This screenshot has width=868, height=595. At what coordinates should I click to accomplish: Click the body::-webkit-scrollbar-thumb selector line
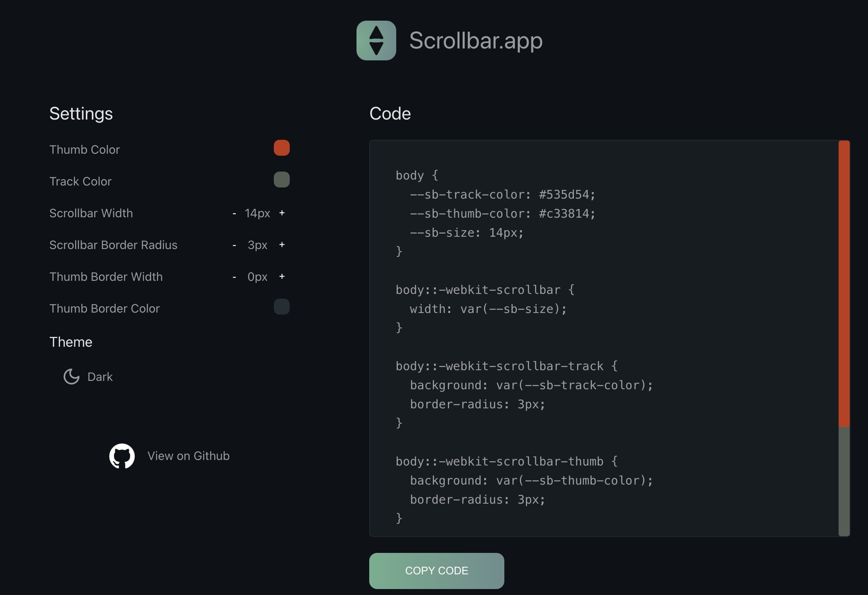tap(507, 462)
